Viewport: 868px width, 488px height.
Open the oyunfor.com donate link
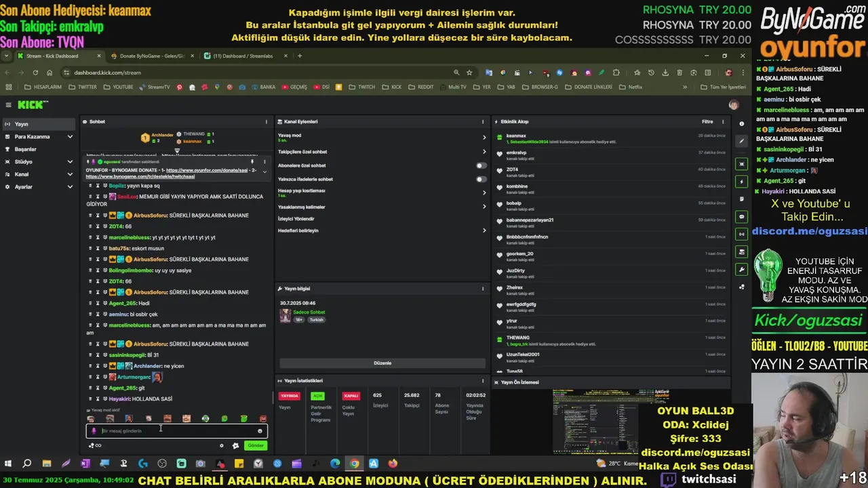tap(207, 170)
